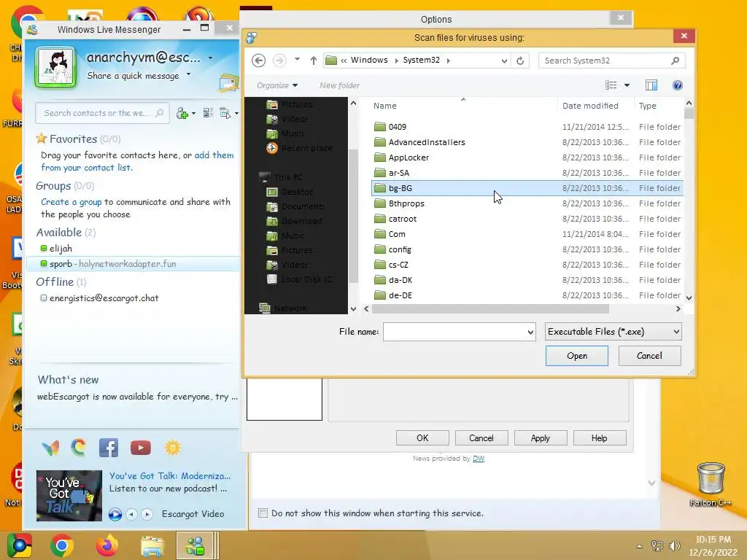This screenshot has height=560, width=747.
Task: Show hidden system tray icons
Action: [639, 546]
